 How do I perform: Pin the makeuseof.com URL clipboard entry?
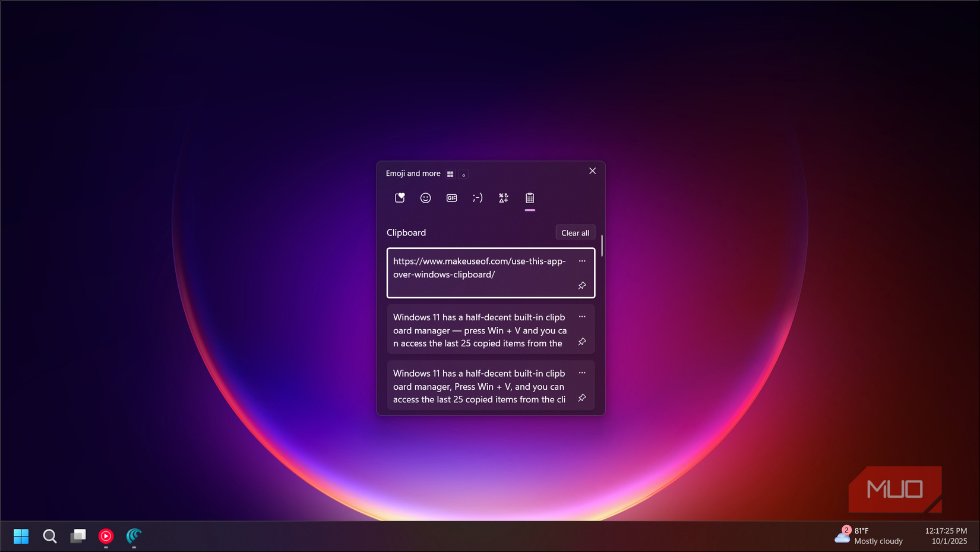[582, 286]
